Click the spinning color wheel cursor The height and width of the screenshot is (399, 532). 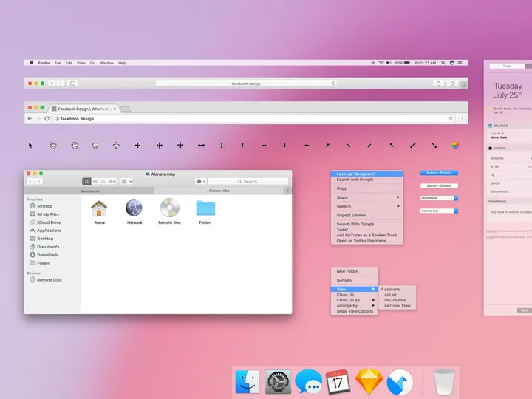455,146
